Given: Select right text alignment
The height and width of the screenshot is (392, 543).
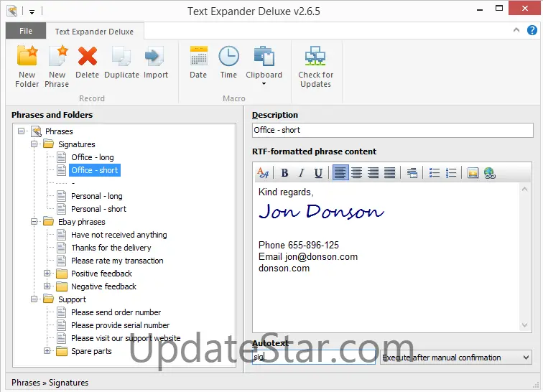Looking at the screenshot, I should 373,172.
